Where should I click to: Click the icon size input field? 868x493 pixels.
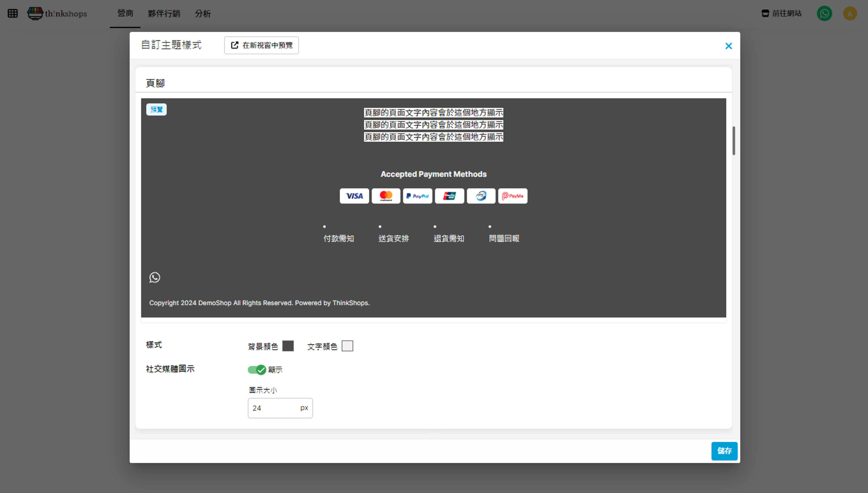(274, 408)
